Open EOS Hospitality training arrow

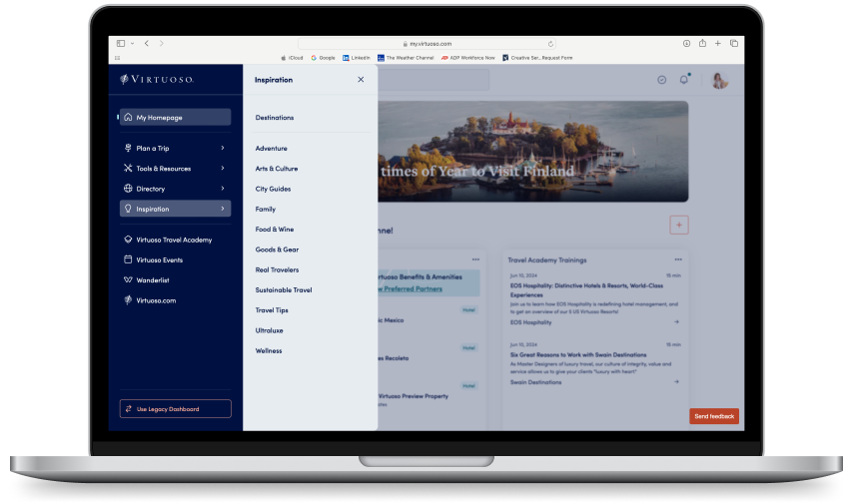(676, 322)
